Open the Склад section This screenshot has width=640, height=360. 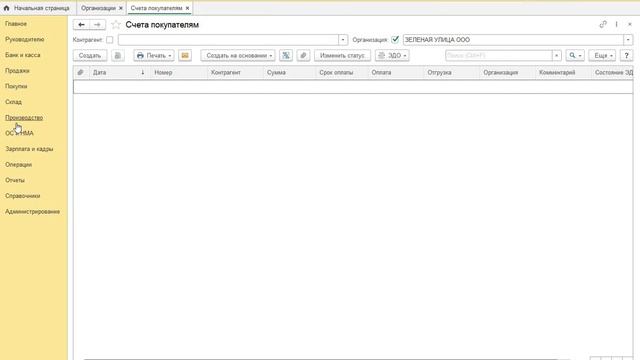click(13, 102)
